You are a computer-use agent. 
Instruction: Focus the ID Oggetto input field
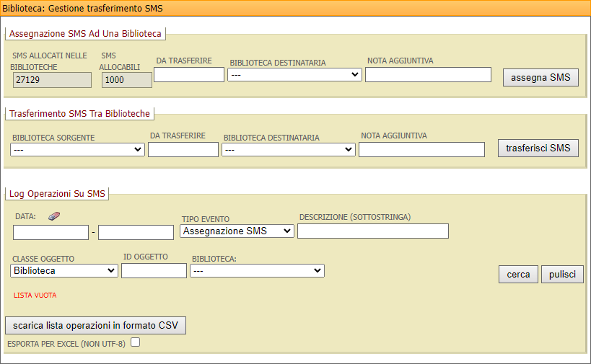tap(154, 270)
